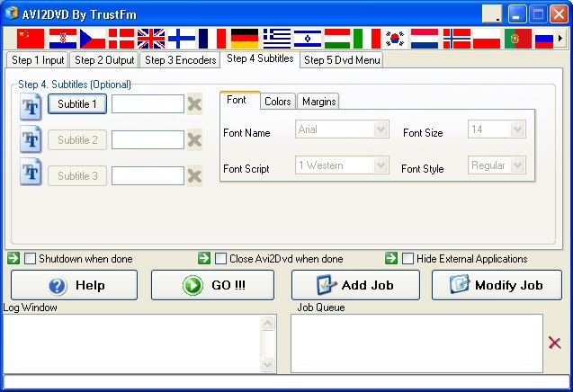The height and width of the screenshot is (392, 573).
Task: Select the Greek flag language
Action: point(277,39)
